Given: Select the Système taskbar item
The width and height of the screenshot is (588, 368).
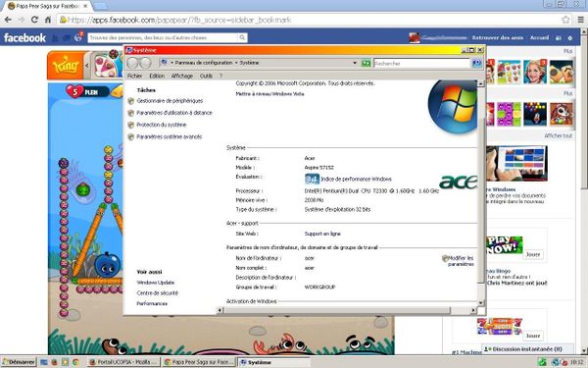Looking at the screenshot, I should pos(274,362).
